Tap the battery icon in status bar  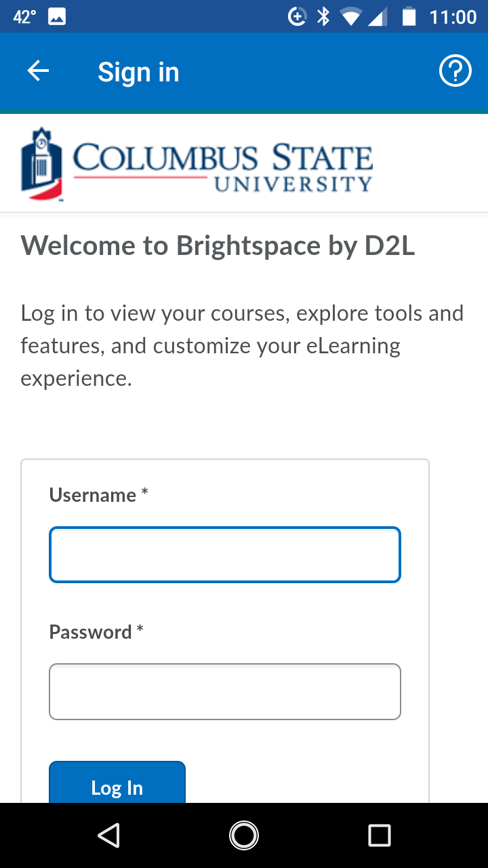point(409,16)
